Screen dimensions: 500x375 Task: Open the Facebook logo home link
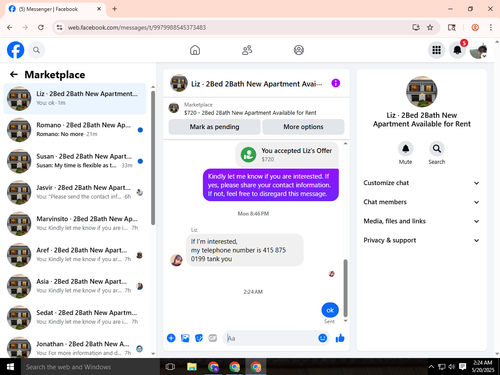15,50
